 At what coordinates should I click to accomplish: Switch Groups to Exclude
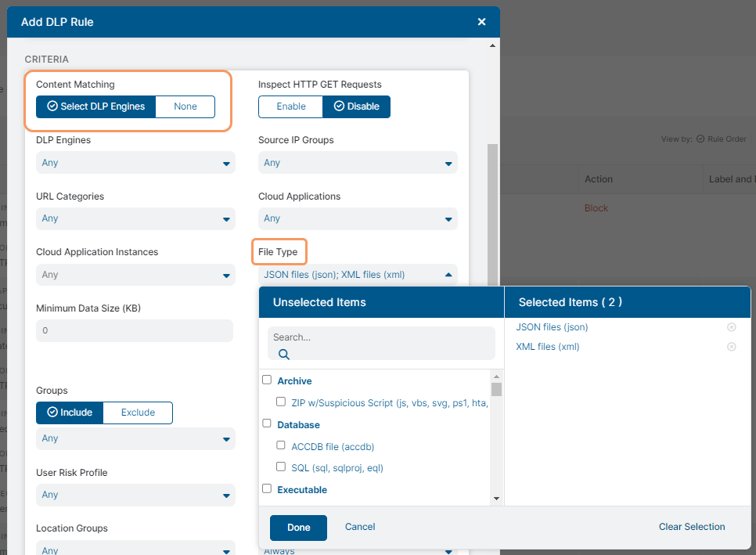tap(138, 413)
